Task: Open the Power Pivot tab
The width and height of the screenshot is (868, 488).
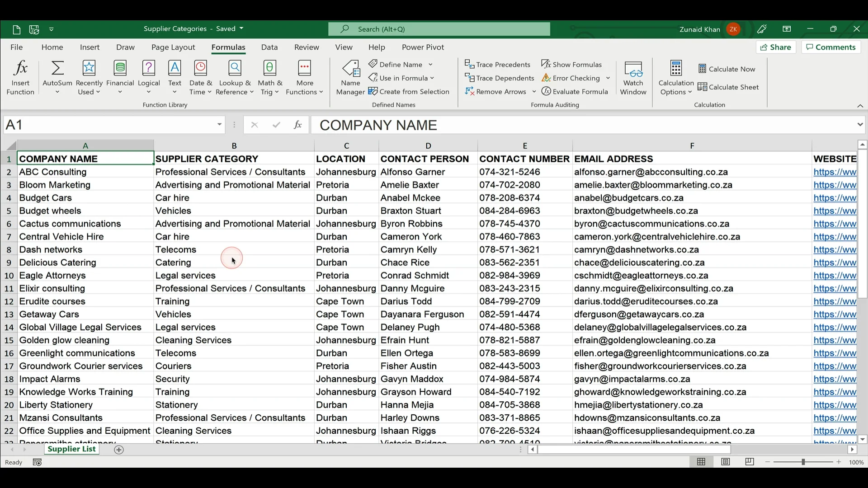Action: point(423,47)
